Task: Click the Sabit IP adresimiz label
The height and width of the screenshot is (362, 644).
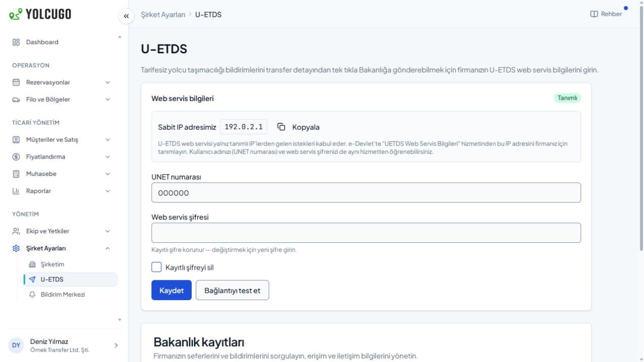Action: pos(187,127)
